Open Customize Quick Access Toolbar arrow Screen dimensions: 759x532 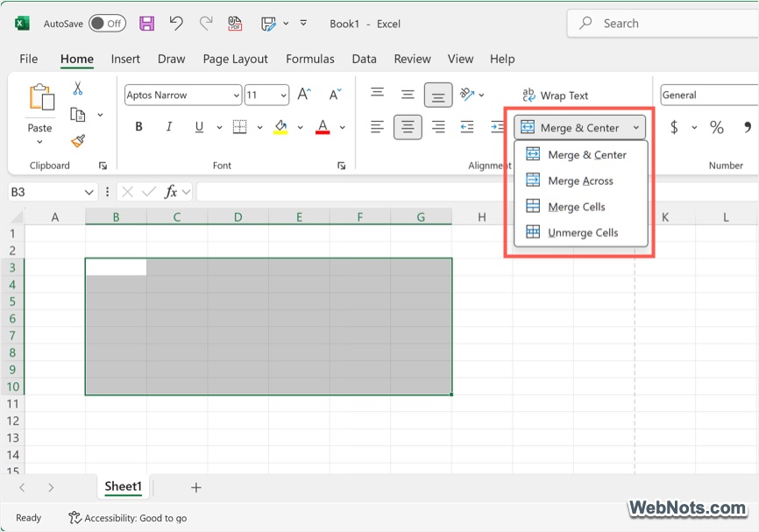point(303,23)
